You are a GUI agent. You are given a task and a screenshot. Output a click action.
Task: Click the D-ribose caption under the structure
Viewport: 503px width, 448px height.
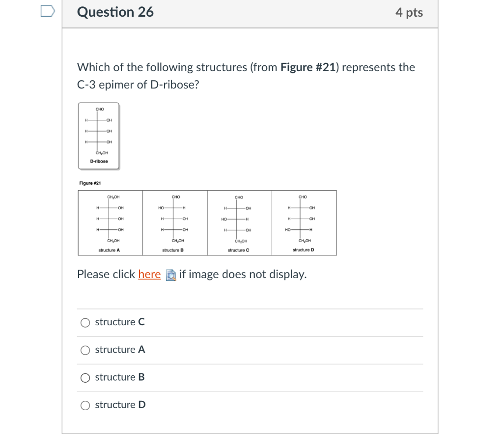[x=98, y=160]
